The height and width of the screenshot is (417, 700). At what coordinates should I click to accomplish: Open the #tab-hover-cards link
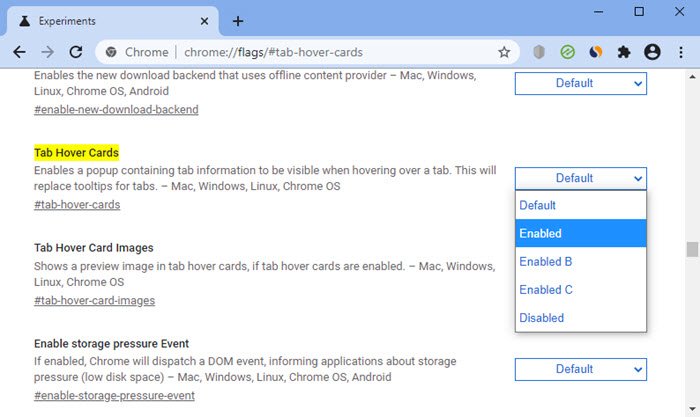tap(77, 205)
